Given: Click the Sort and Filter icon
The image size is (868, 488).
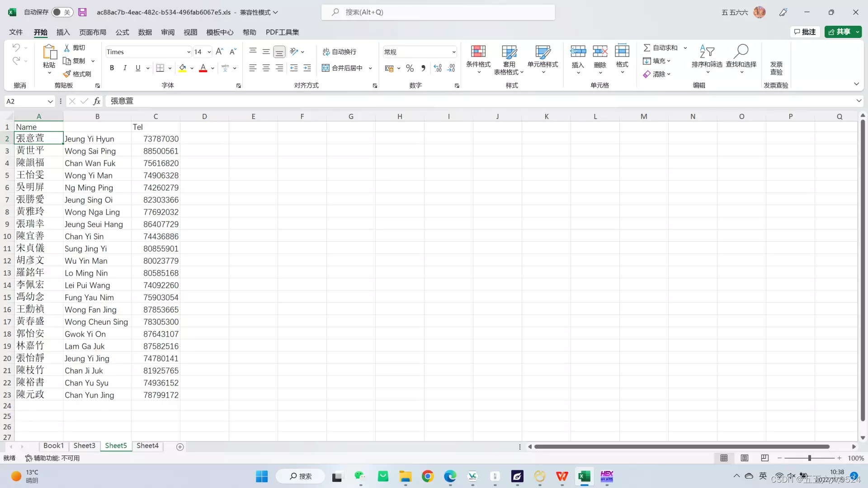Looking at the screenshot, I should (707, 52).
